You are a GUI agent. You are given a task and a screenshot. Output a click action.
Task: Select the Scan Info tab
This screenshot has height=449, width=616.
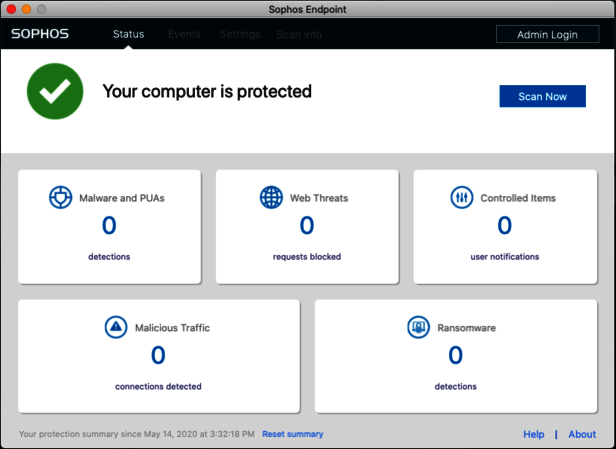(x=299, y=35)
